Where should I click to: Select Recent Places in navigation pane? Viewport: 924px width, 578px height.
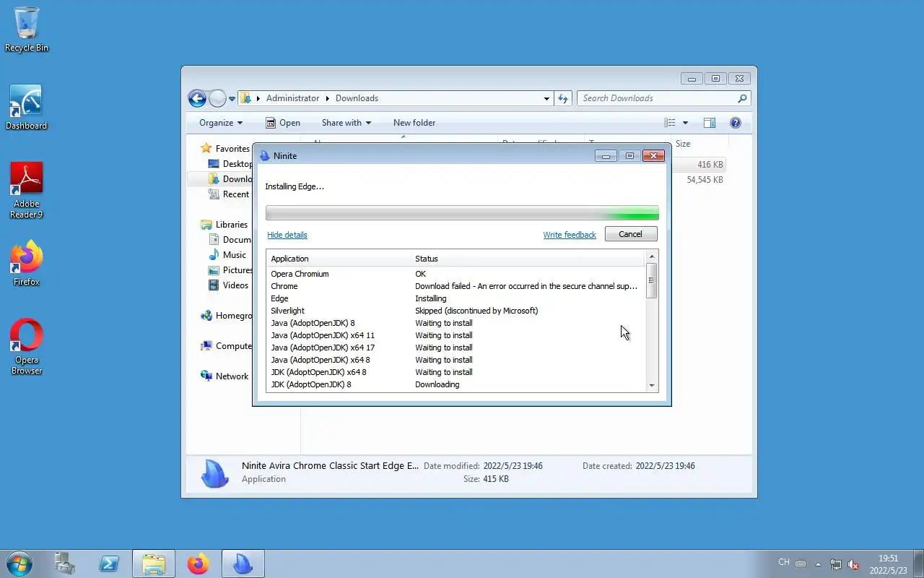[x=228, y=194]
